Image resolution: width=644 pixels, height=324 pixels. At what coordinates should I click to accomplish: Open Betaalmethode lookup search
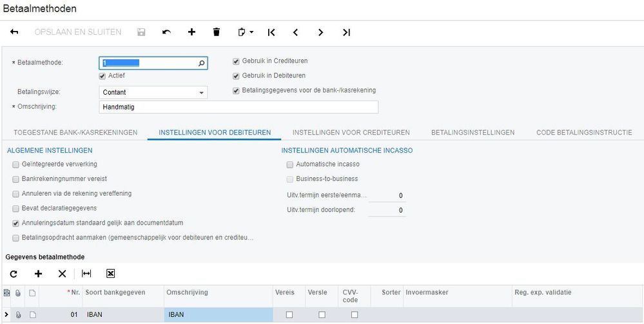201,63
